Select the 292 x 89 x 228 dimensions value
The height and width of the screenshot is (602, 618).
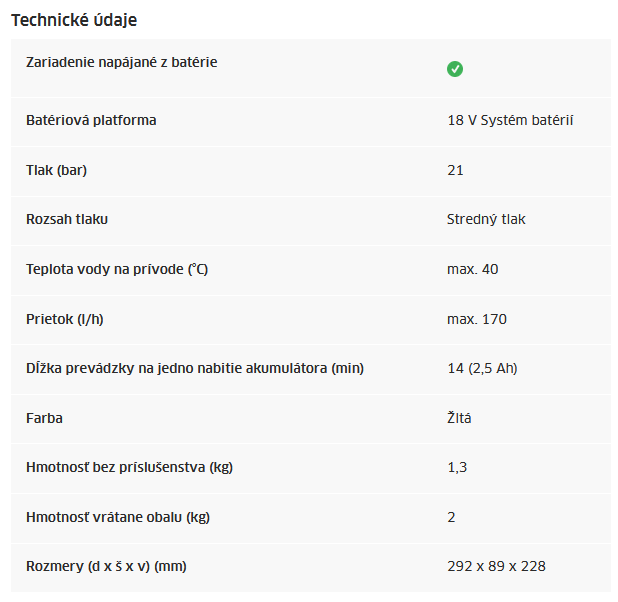[496, 566]
